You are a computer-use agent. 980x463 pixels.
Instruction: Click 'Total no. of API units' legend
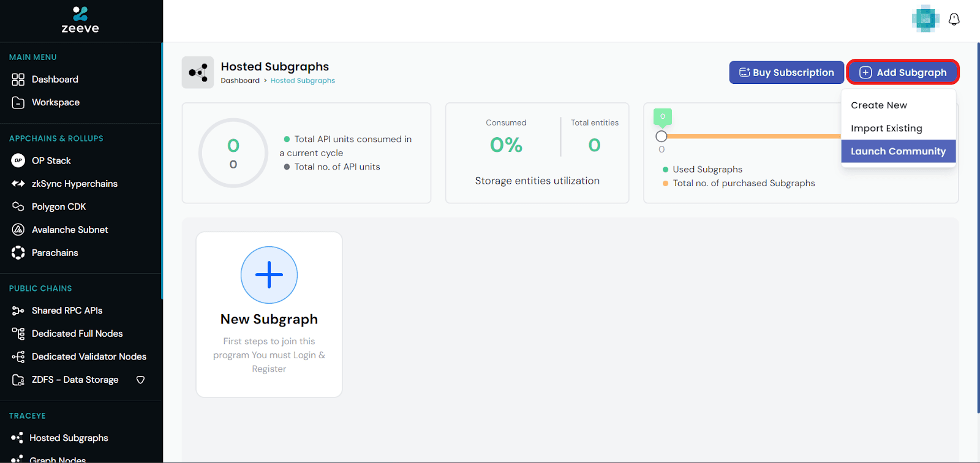click(337, 167)
